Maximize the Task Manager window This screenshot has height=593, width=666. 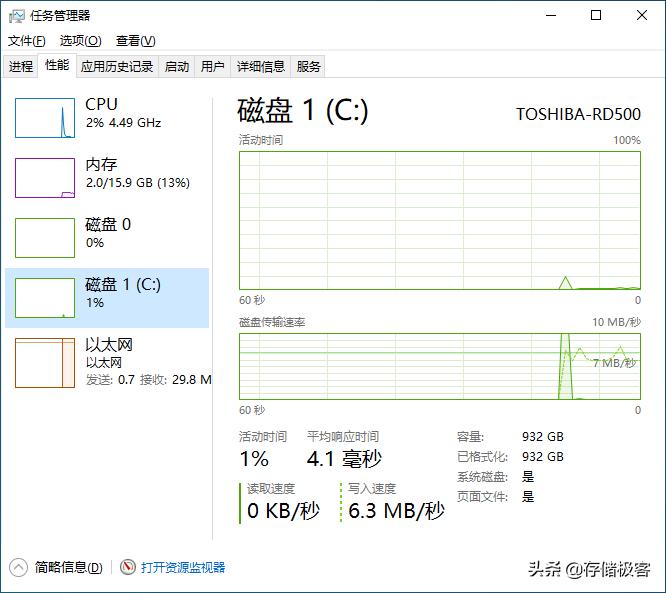coord(596,16)
